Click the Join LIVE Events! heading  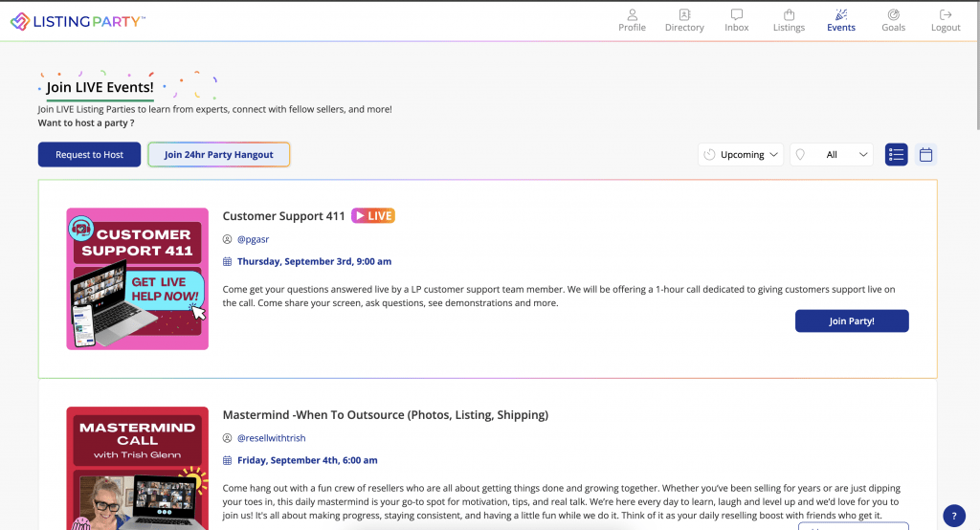pos(100,87)
